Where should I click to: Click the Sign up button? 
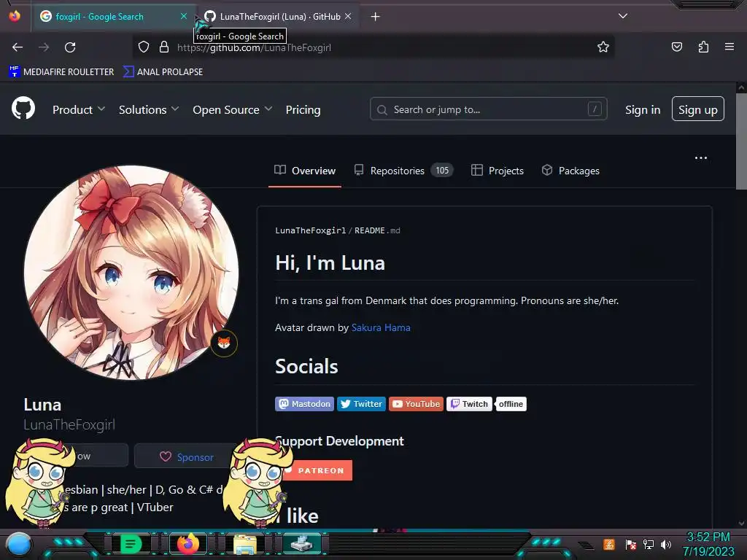click(698, 109)
